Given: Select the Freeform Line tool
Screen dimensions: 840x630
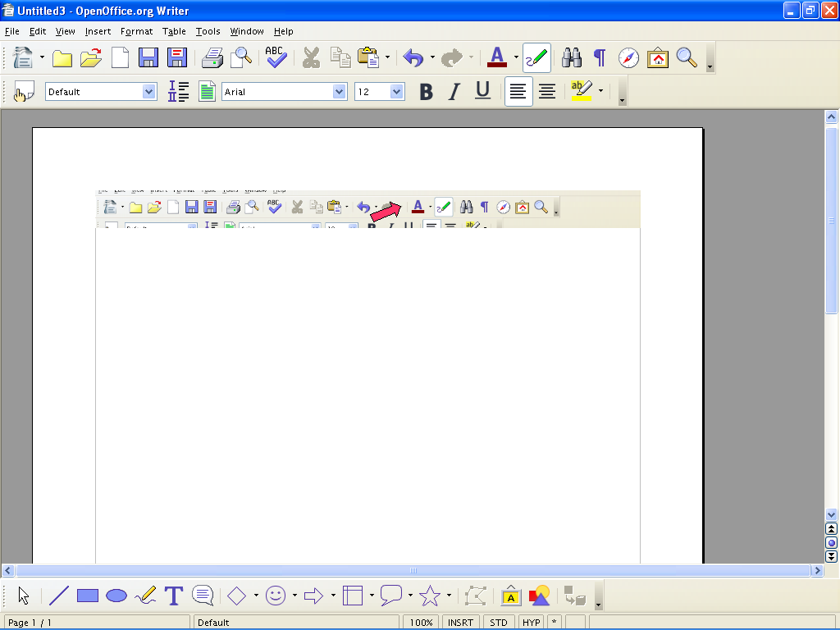Looking at the screenshot, I should (145, 596).
